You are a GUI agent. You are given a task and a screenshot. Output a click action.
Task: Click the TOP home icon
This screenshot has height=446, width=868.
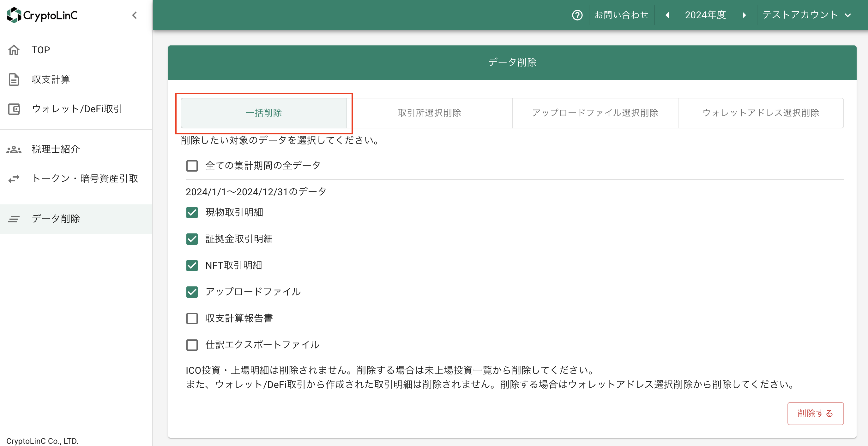tap(14, 50)
